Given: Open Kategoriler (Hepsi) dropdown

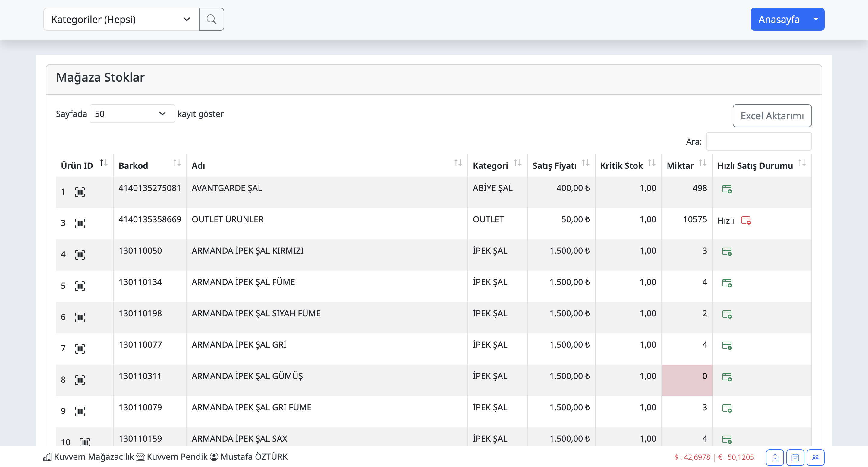Looking at the screenshot, I should coord(121,19).
